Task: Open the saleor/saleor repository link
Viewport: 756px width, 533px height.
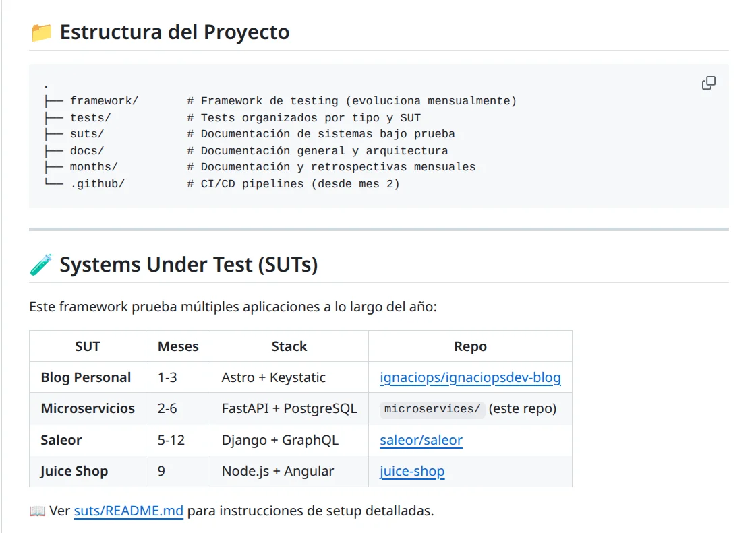Action: [x=421, y=440]
